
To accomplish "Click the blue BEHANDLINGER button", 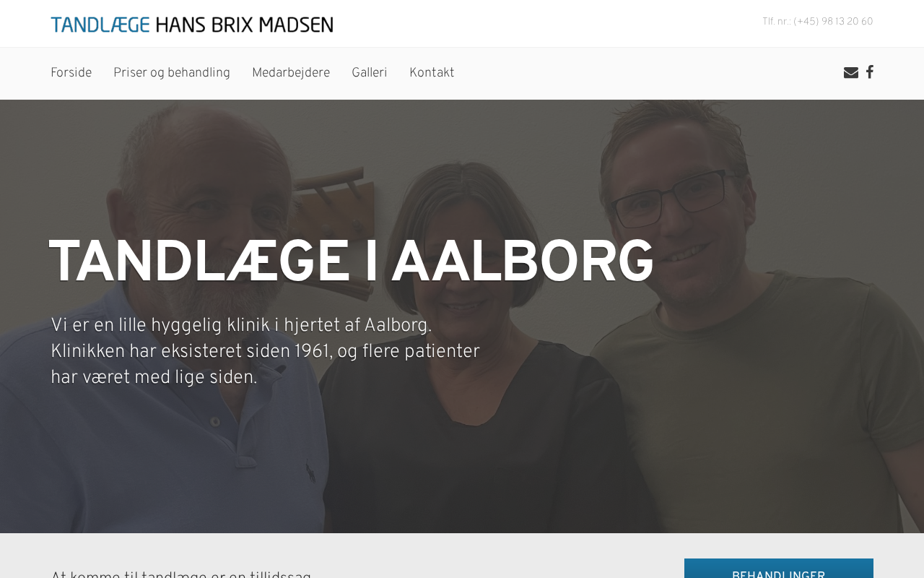I will coord(779,569).
